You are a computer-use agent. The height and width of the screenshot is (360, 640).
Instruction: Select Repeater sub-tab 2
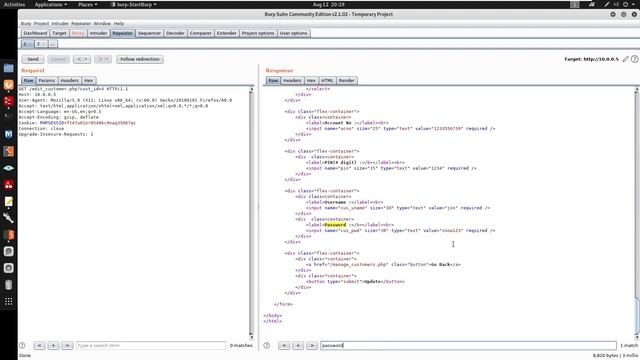click(x=40, y=44)
